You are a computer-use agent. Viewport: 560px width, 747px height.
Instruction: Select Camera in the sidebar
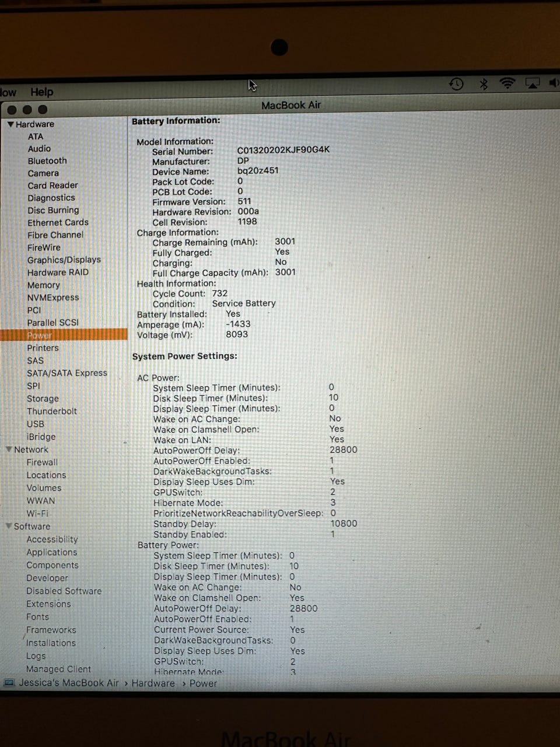coord(43,173)
